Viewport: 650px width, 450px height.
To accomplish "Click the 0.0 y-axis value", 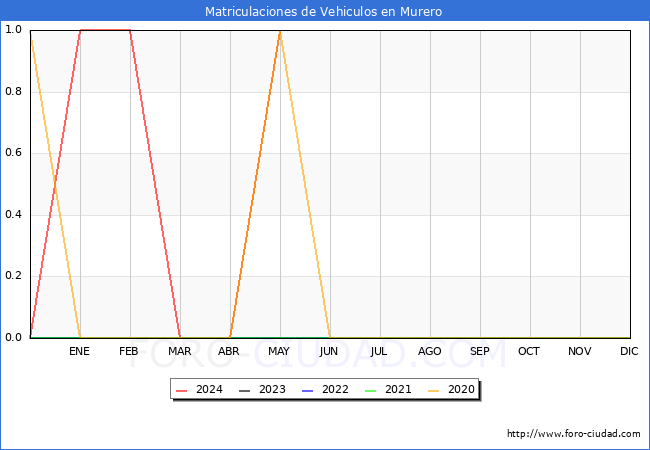I will click(13, 338).
